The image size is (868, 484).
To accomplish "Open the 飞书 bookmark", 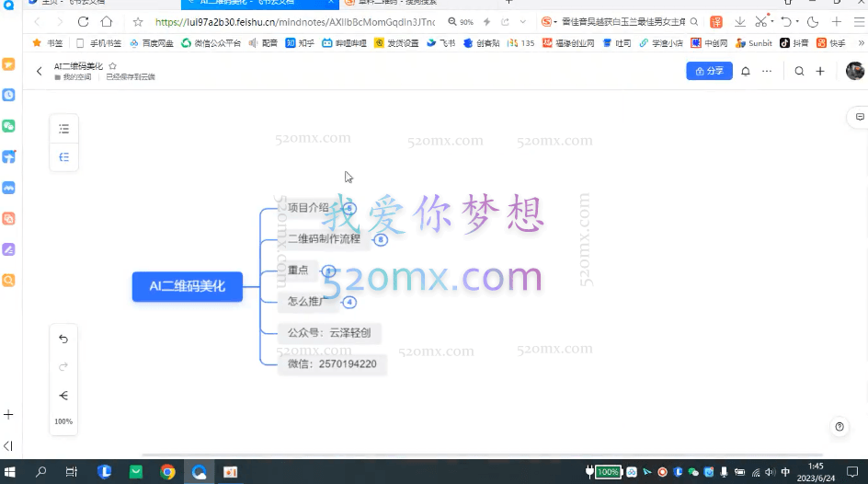I will (x=440, y=42).
